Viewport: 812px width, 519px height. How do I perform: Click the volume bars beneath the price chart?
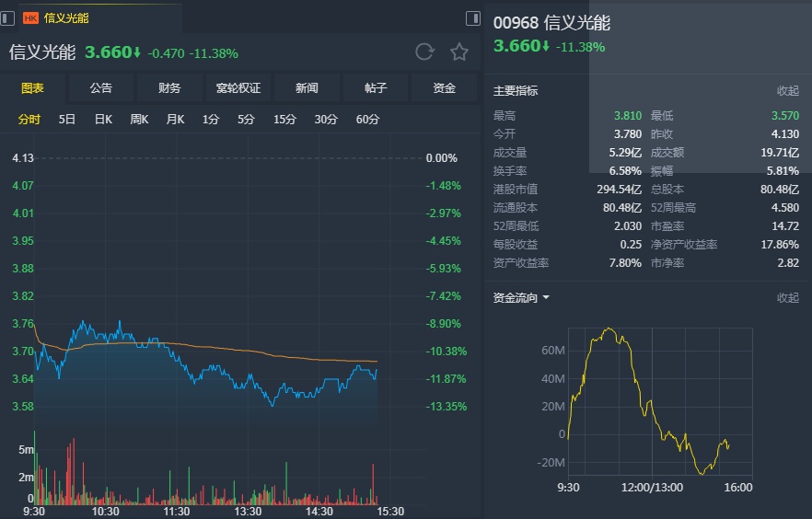[205, 468]
